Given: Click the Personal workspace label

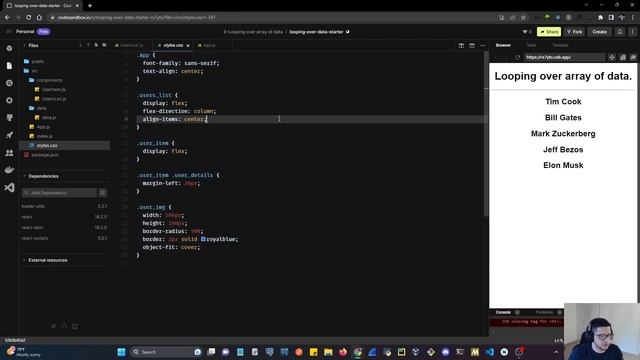Looking at the screenshot, I should pyautogui.click(x=25, y=31).
